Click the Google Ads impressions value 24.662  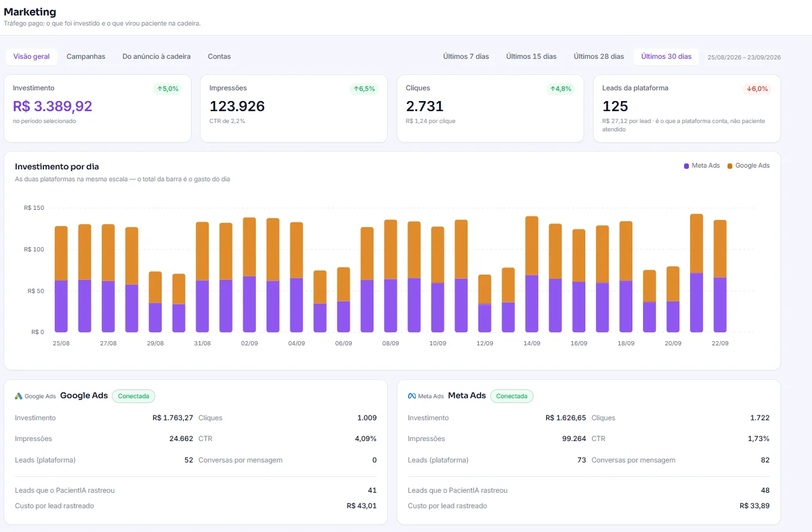tap(181, 439)
